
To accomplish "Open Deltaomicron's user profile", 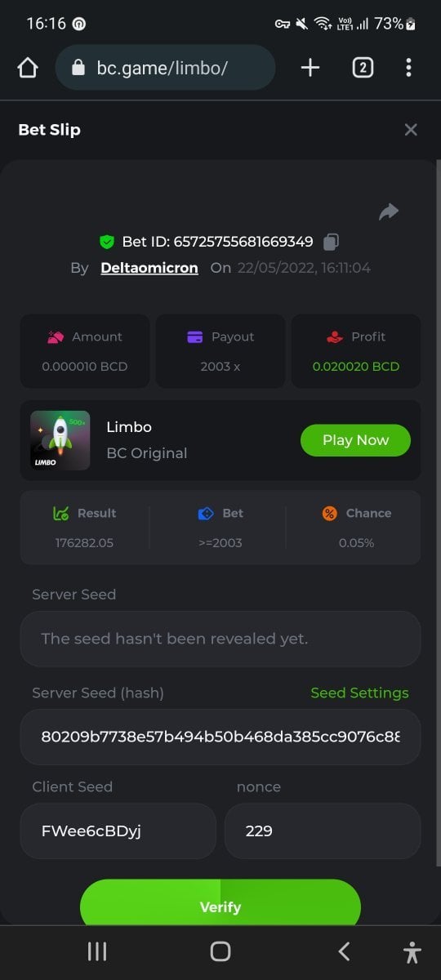I will [149, 268].
